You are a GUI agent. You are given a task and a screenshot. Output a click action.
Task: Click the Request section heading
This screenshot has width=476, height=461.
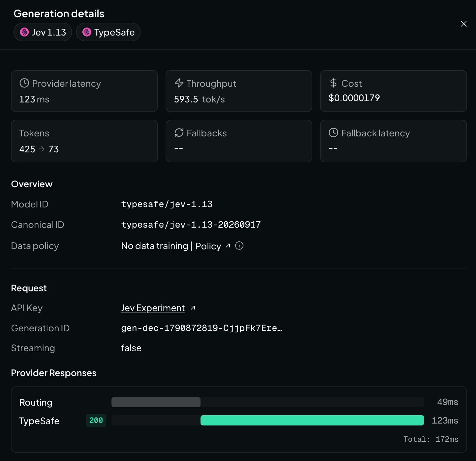(x=29, y=288)
